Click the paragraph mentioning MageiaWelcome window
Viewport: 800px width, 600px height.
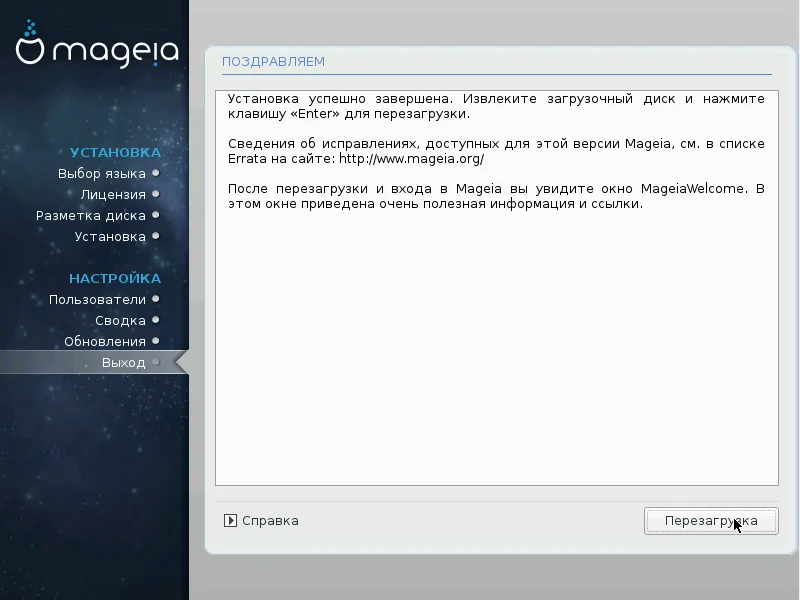point(496,196)
